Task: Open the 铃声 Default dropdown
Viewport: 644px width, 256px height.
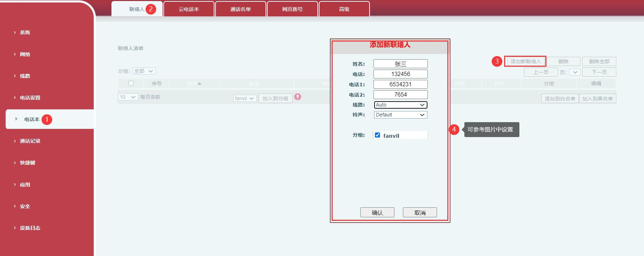Action: [400, 115]
